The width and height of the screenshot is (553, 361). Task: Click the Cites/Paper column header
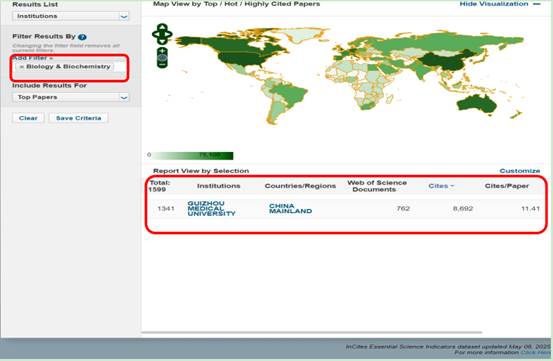click(x=507, y=186)
